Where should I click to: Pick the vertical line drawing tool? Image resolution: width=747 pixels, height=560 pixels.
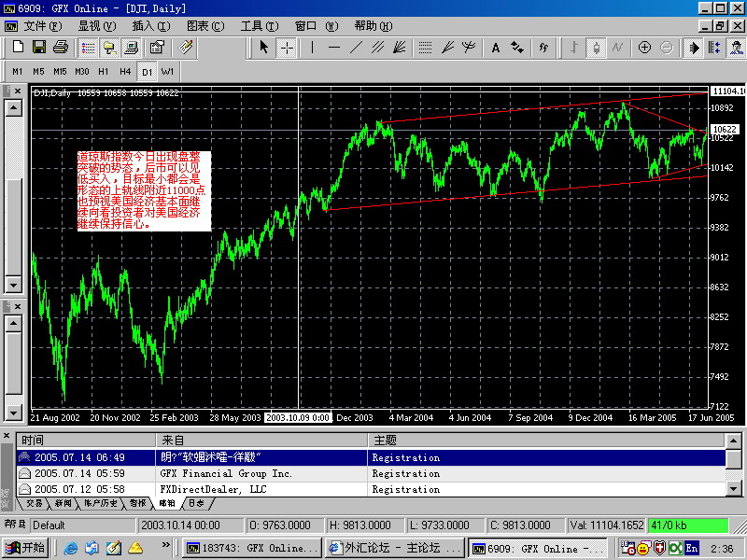312,48
